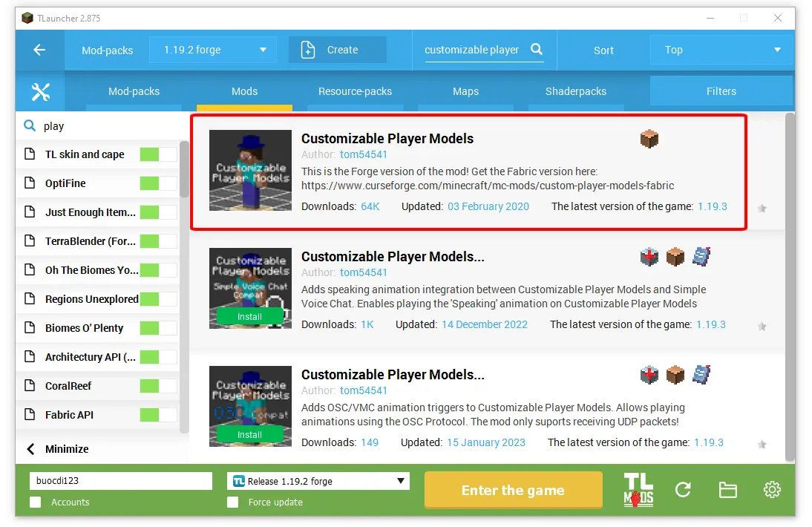Image resolution: width=812 pixels, height=527 pixels.
Task: Star the Simple Voice Chat compat mod
Action: (x=762, y=326)
